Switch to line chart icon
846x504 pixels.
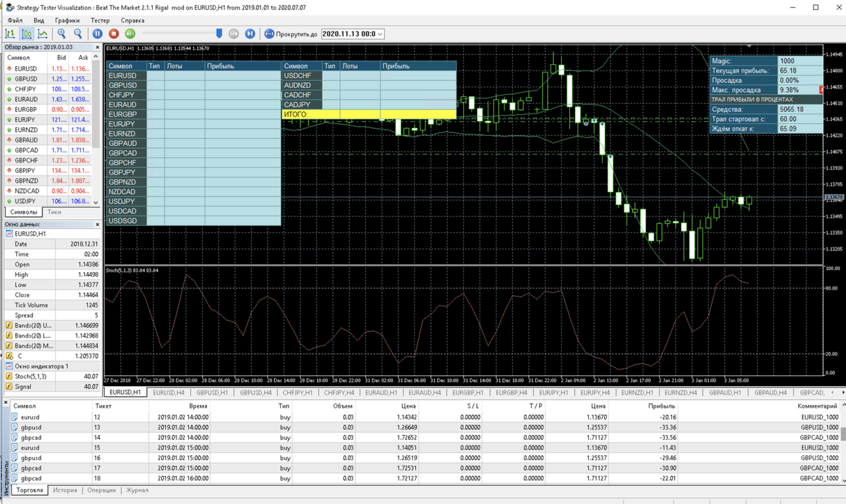(x=43, y=33)
